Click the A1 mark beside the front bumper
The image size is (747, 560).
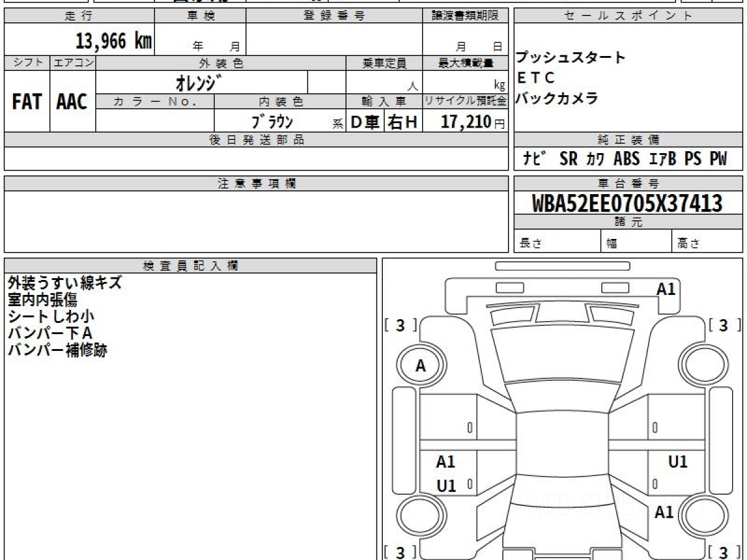666,289
